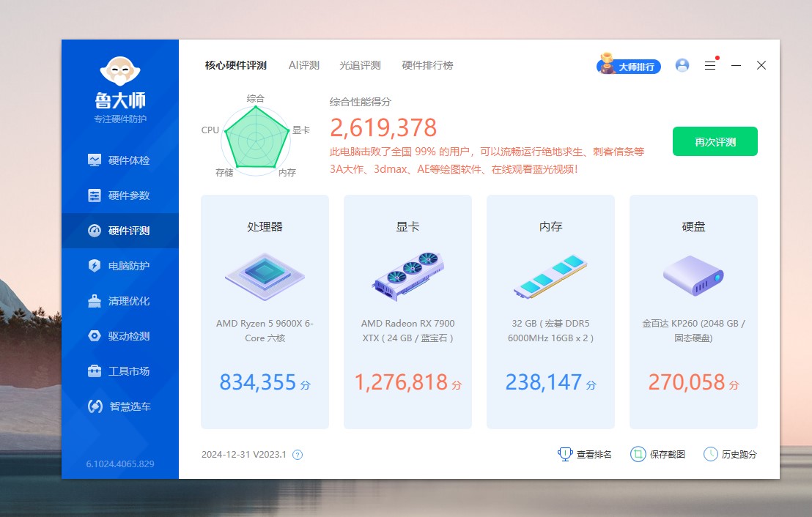The width and height of the screenshot is (812, 517).
Task: Click the 保存截图 link
Action: pyautogui.click(x=668, y=454)
